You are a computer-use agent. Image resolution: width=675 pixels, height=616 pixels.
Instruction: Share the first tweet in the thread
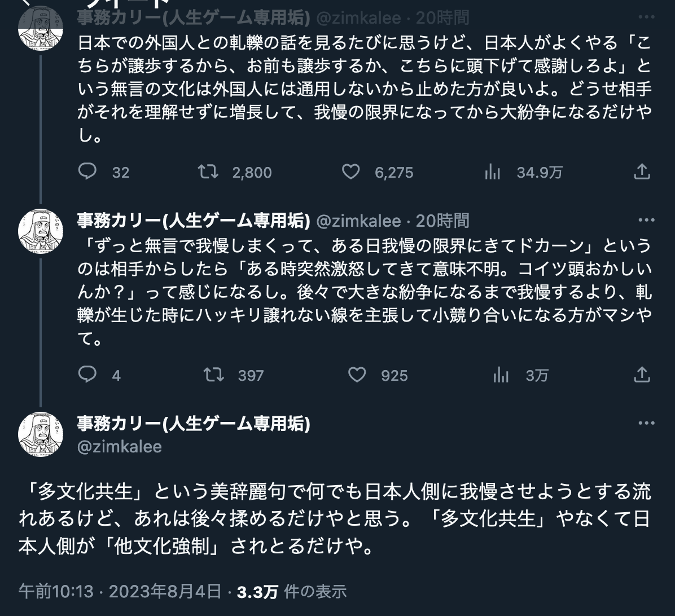[x=642, y=171]
